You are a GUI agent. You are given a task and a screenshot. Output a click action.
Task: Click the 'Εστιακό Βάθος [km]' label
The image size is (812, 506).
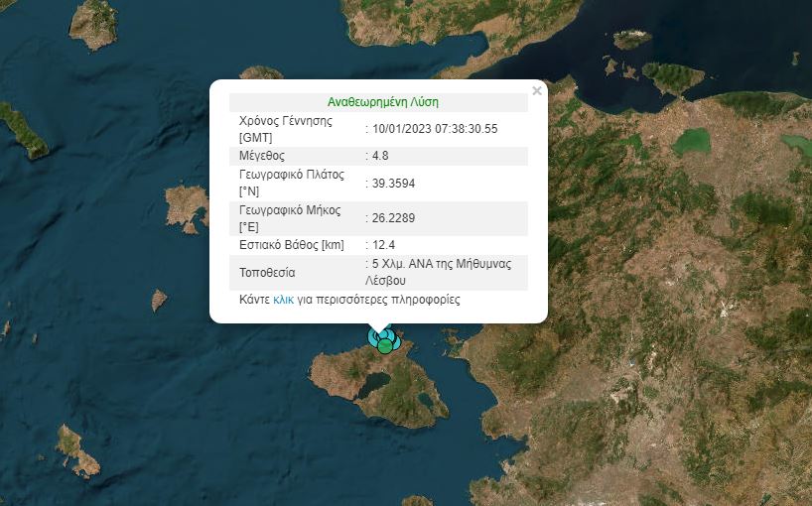[292, 245]
